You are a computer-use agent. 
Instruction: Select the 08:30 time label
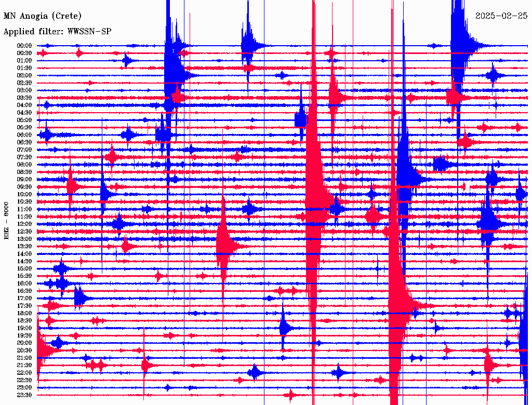(x=24, y=172)
